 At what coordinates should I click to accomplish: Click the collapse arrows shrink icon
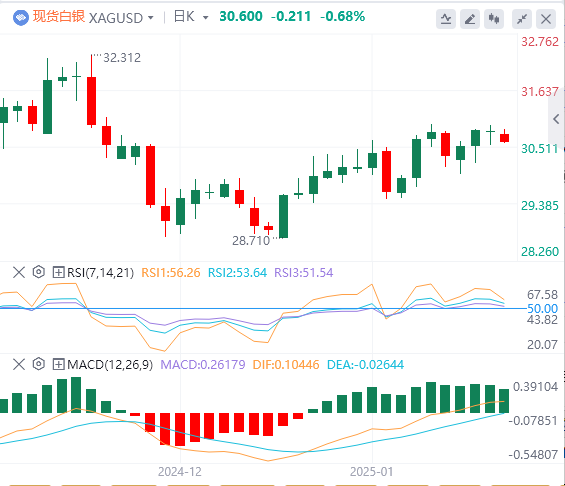pyautogui.click(x=522, y=19)
